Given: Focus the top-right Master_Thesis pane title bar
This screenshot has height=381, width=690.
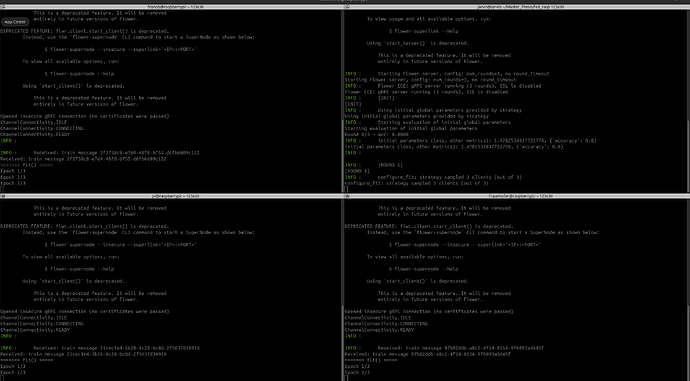Looking at the screenshot, I should [517, 7].
